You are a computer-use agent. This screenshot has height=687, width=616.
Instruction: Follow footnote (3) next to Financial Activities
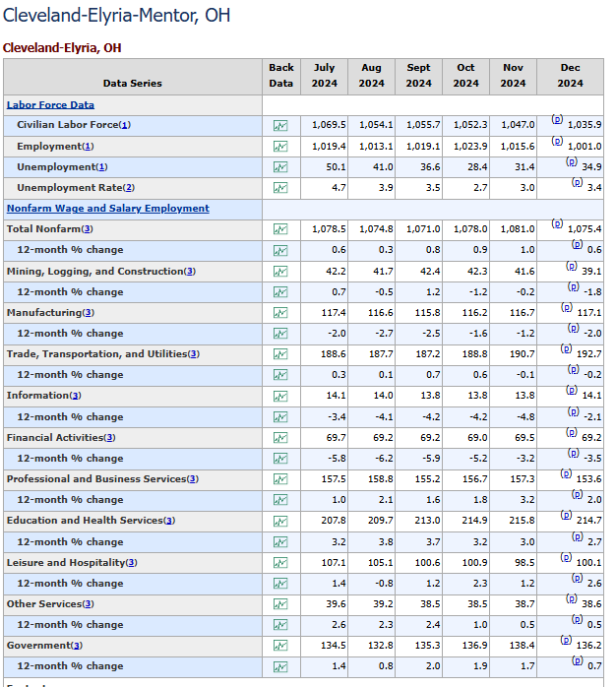click(109, 438)
